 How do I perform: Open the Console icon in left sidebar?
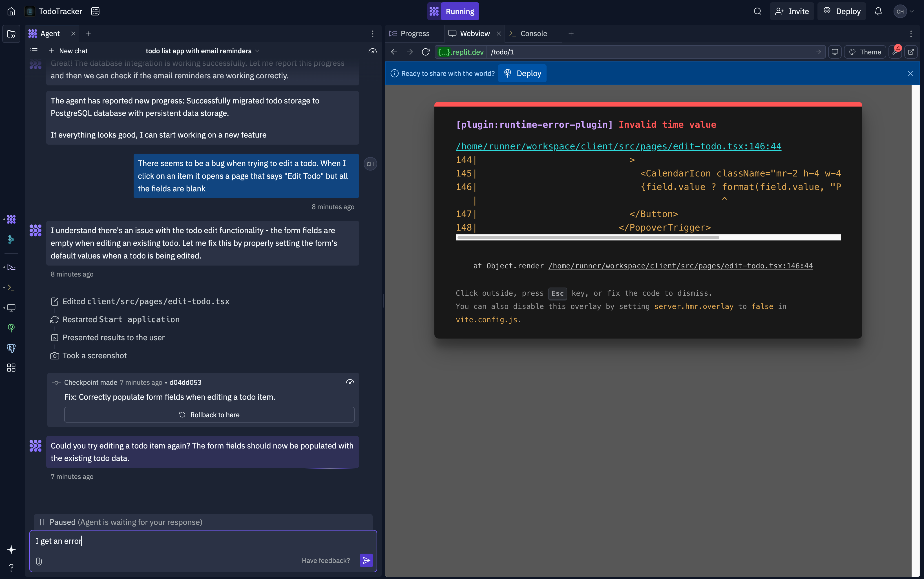click(11, 287)
